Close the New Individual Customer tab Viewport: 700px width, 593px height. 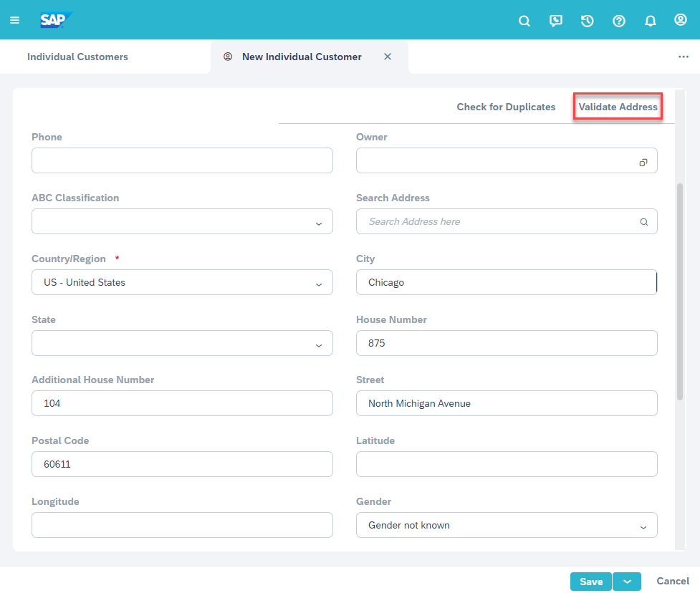[388, 57]
